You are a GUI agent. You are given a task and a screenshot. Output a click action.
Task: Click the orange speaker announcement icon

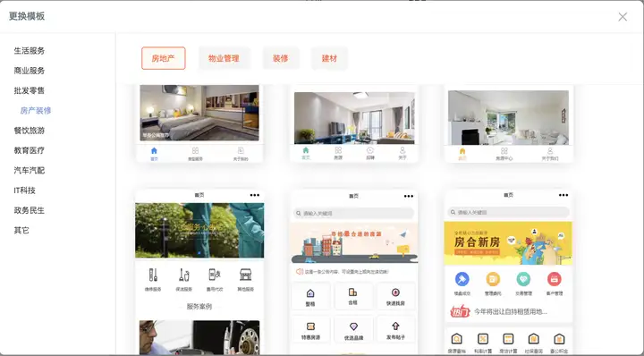[x=300, y=271]
